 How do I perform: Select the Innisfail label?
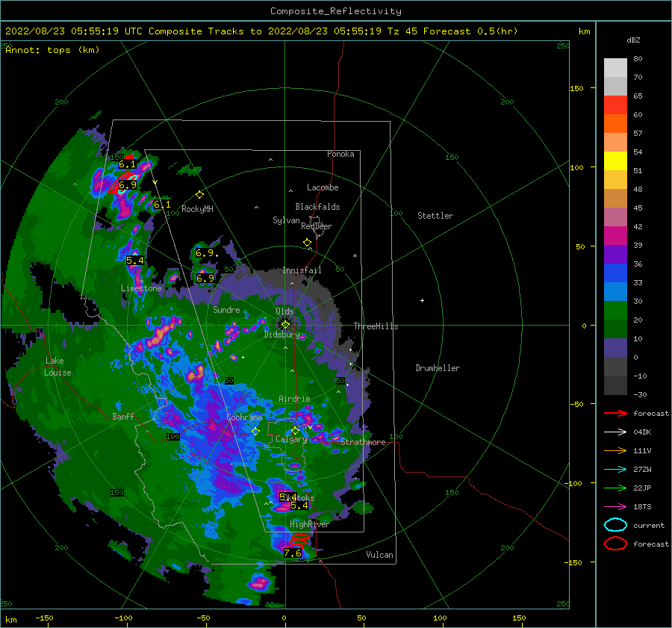point(302,270)
